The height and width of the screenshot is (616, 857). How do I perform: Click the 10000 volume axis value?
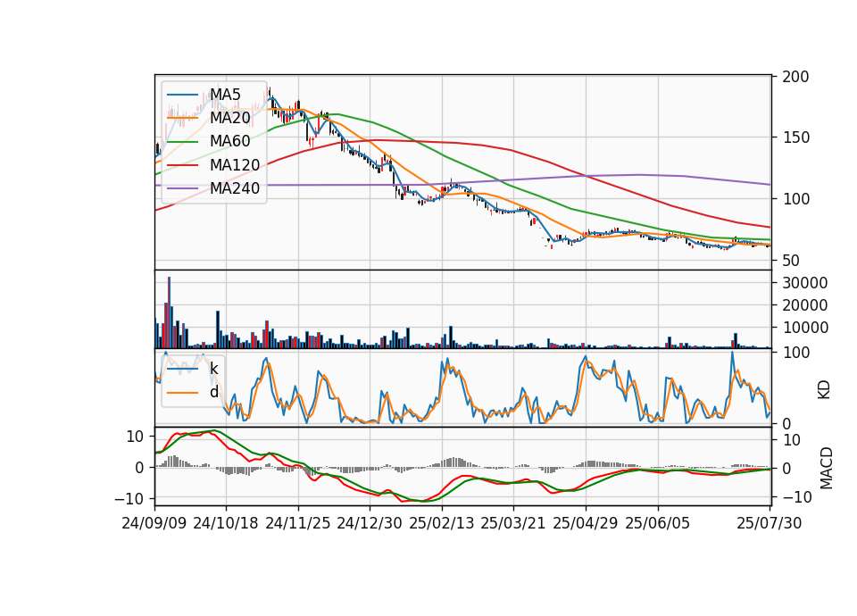805,328
